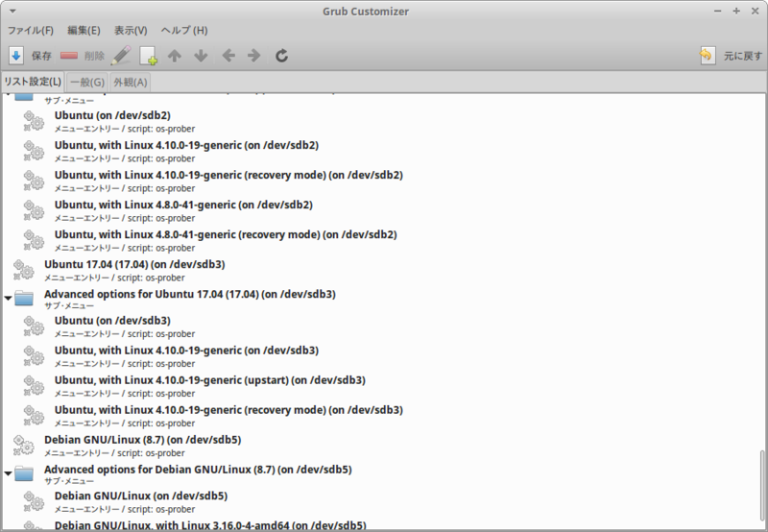The image size is (768, 532).
Task: Select Debian GNU/Linux, with Linux 3.16.0-4-amd64 entry
Action: point(210,525)
